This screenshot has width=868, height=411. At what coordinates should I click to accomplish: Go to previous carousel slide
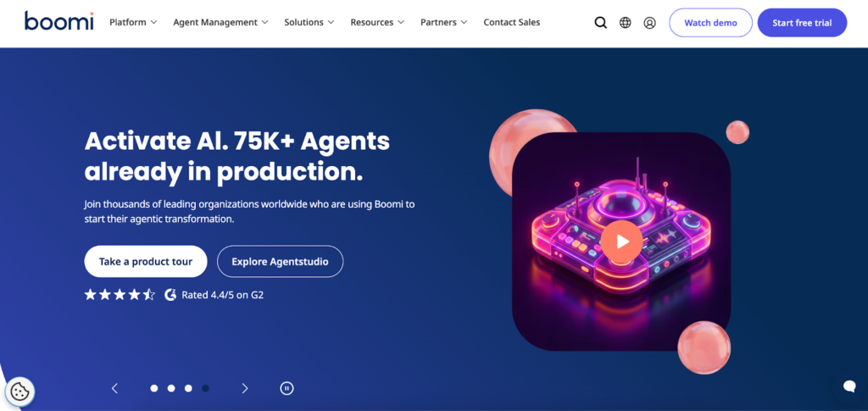[114, 388]
